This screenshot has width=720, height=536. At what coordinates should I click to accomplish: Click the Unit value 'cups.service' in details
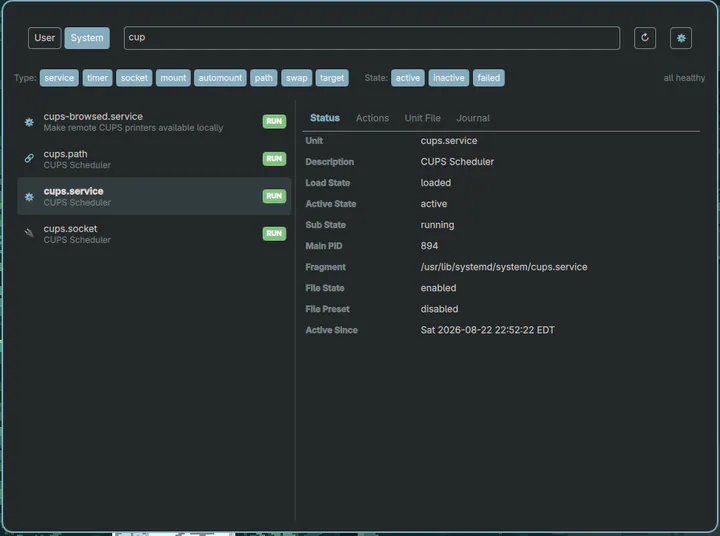449,141
